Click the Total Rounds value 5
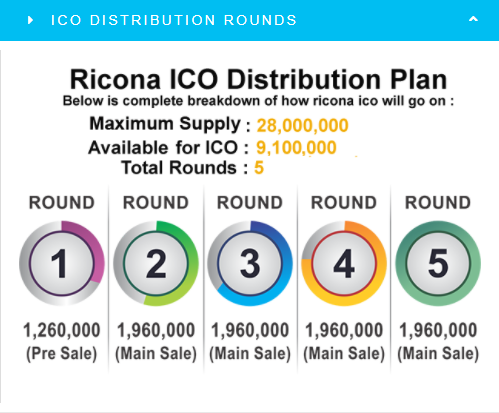Image resolution: width=499 pixels, height=413 pixels. (259, 168)
